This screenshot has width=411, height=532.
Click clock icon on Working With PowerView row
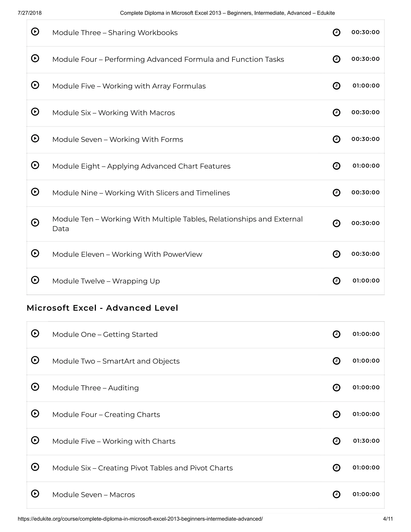click(x=336, y=254)
